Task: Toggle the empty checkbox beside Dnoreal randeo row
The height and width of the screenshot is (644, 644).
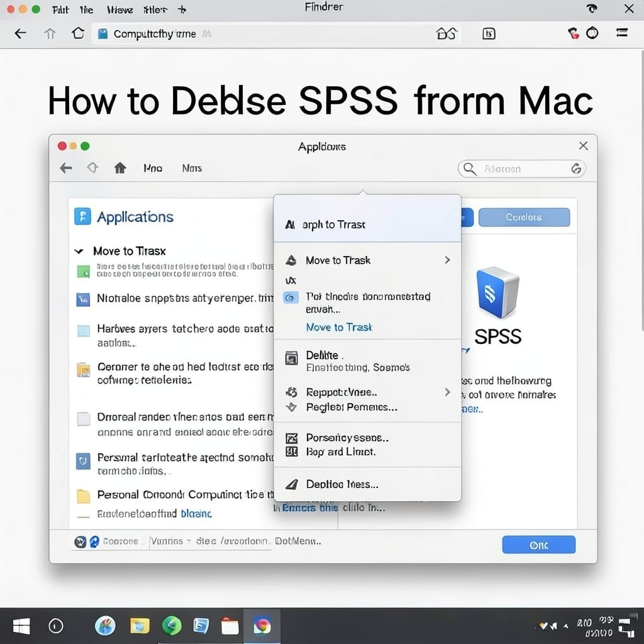Action: 84,418
